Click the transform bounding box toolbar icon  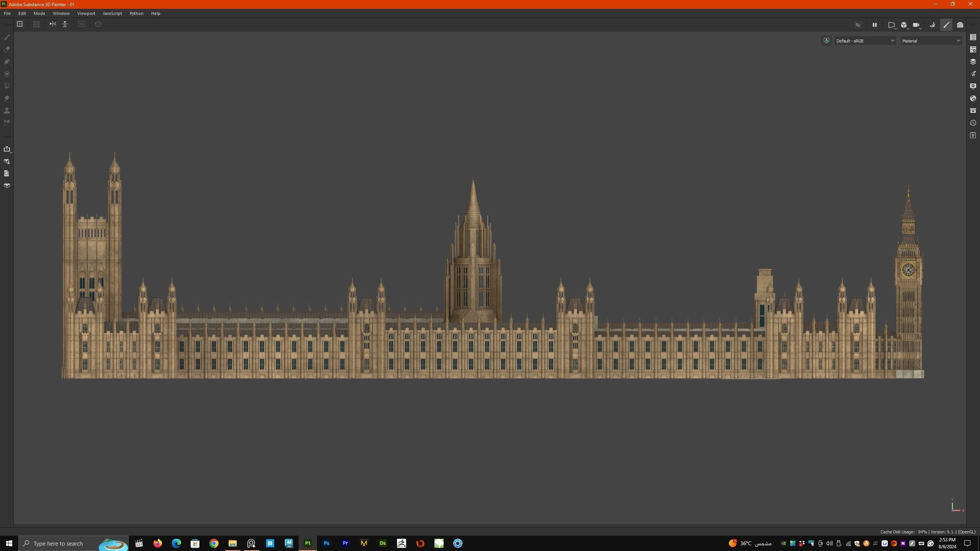[20, 24]
